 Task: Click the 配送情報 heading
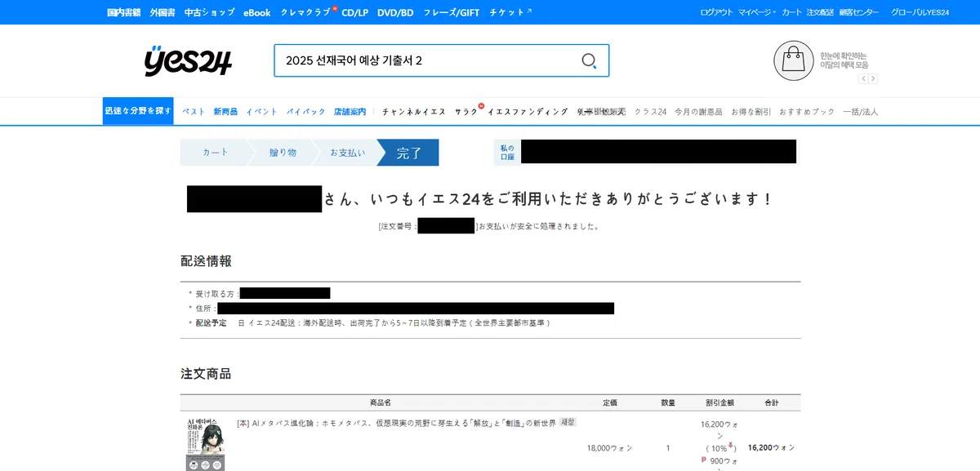coord(206,261)
